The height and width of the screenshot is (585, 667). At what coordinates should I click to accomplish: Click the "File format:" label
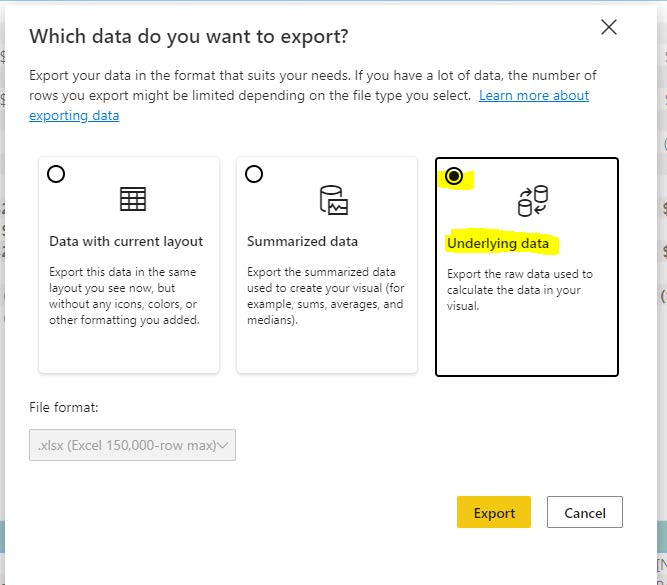pyautogui.click(x=64, y=407)
